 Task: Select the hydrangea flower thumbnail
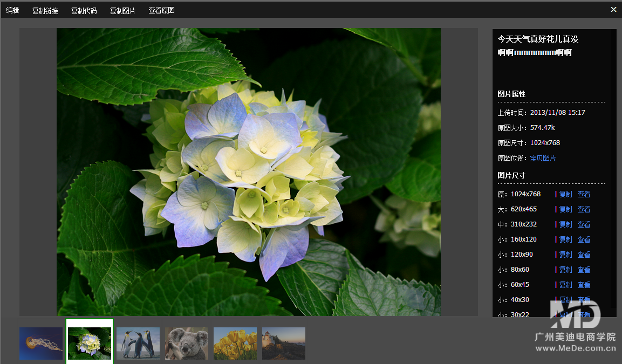coord(90,344)
